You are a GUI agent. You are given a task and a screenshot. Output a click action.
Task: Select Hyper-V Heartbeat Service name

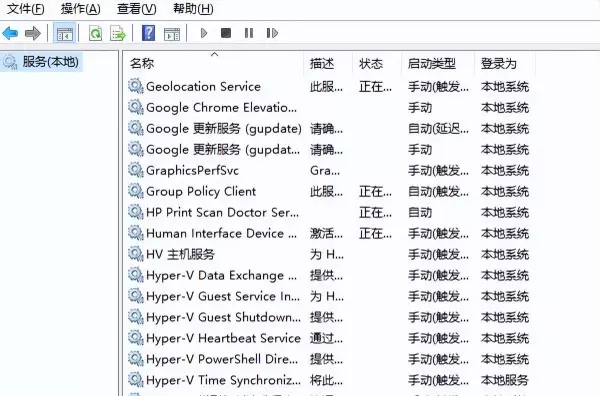223,338
